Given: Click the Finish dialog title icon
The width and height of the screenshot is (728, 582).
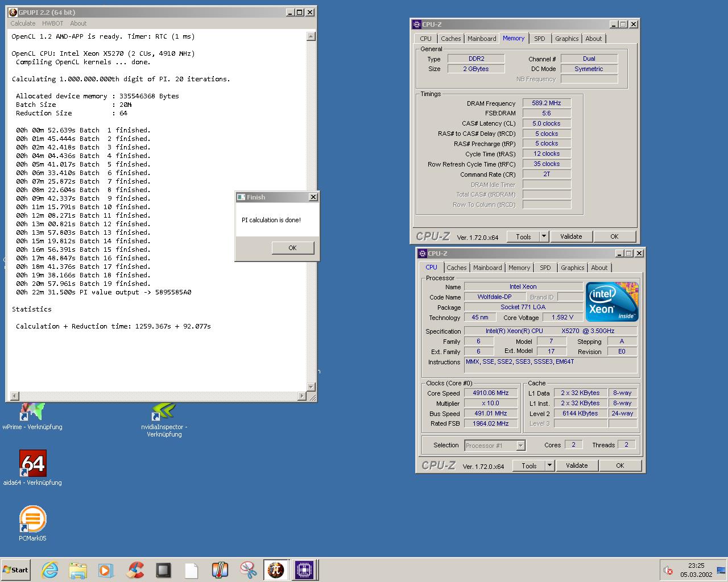Looking at the screenshot, I should click(x=241, y=197).
